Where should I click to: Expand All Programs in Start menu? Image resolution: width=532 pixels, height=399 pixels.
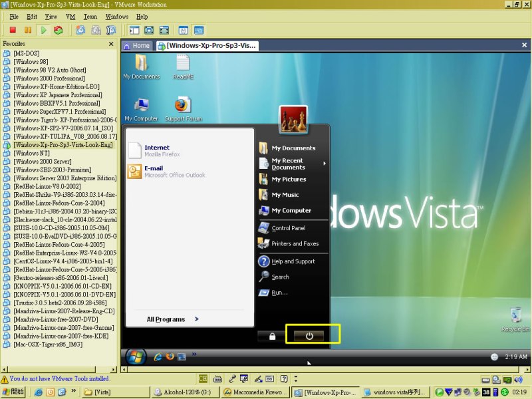[x=173, y=319]
